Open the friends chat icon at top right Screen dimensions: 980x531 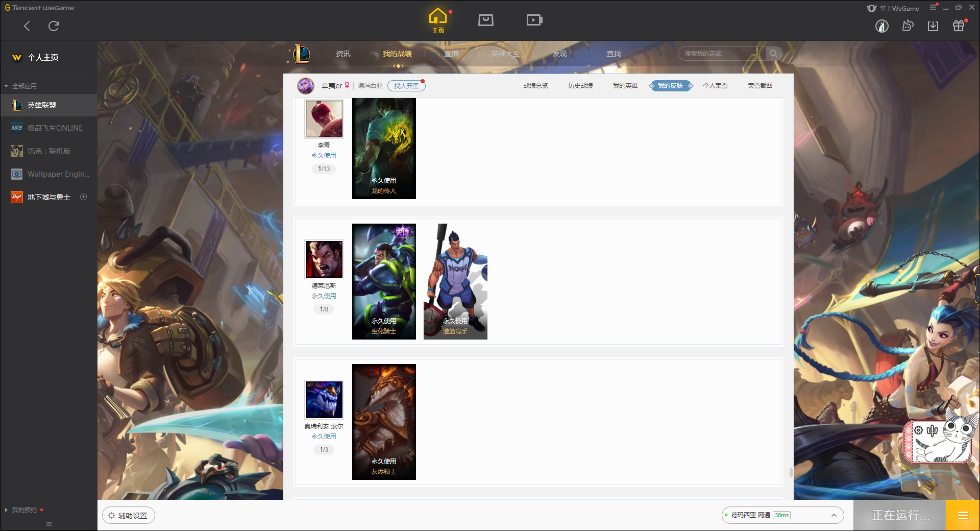[908, 26]
